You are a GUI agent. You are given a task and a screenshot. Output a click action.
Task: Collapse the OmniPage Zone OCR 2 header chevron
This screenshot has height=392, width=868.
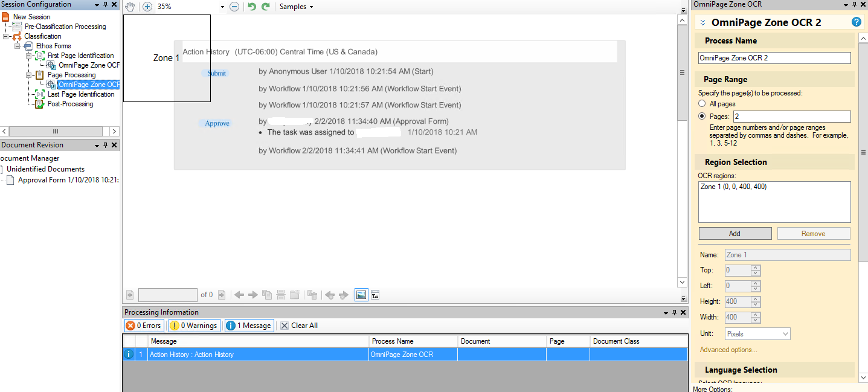coord(703,22)
